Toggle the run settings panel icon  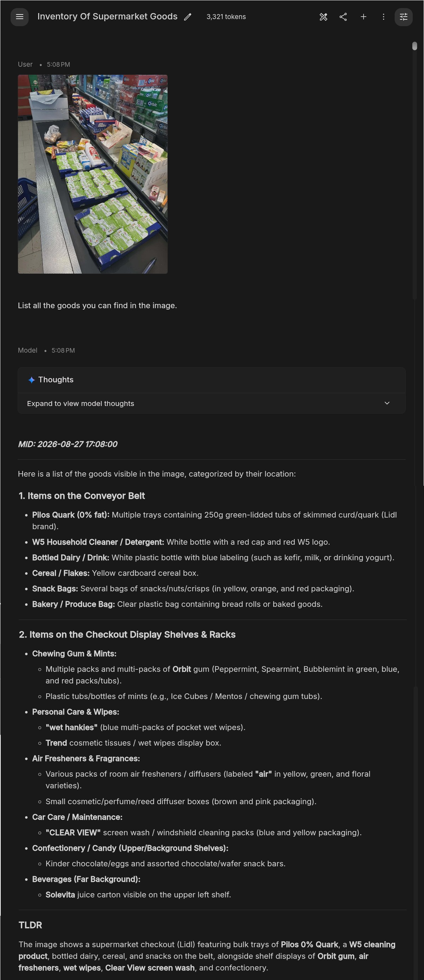[x=404, y=17]
